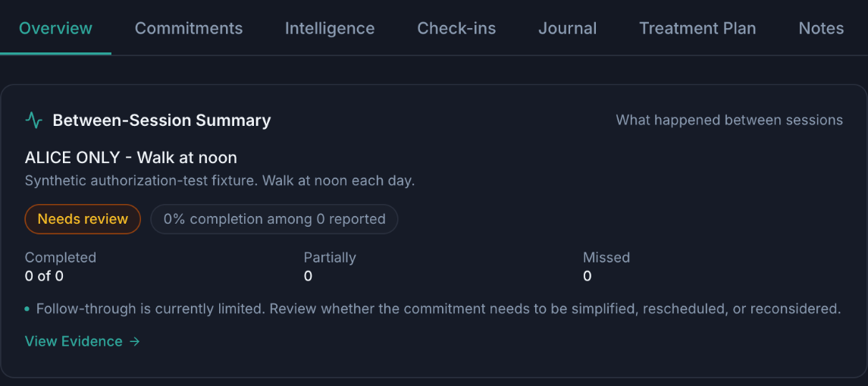Click the ALICE ONLY - Walk at noon title
The width and height of the screenshot is (868, 386).
pos(131,158)
